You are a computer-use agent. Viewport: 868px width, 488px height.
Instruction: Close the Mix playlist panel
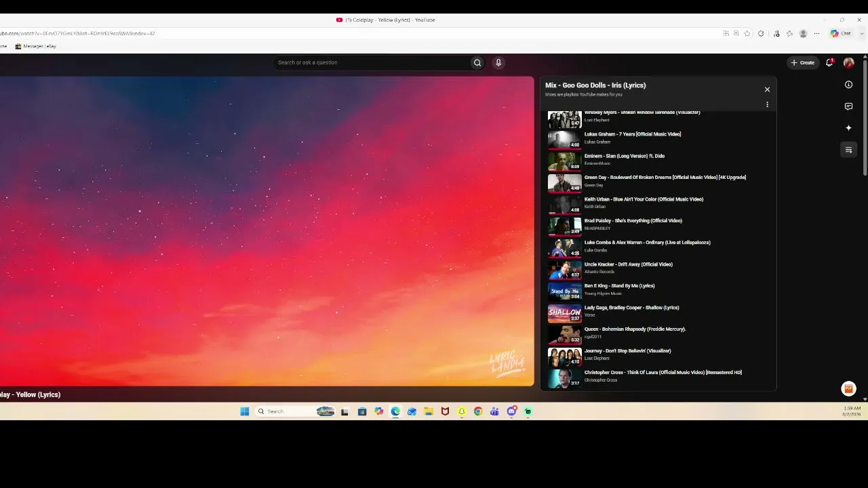click(767, 89)
